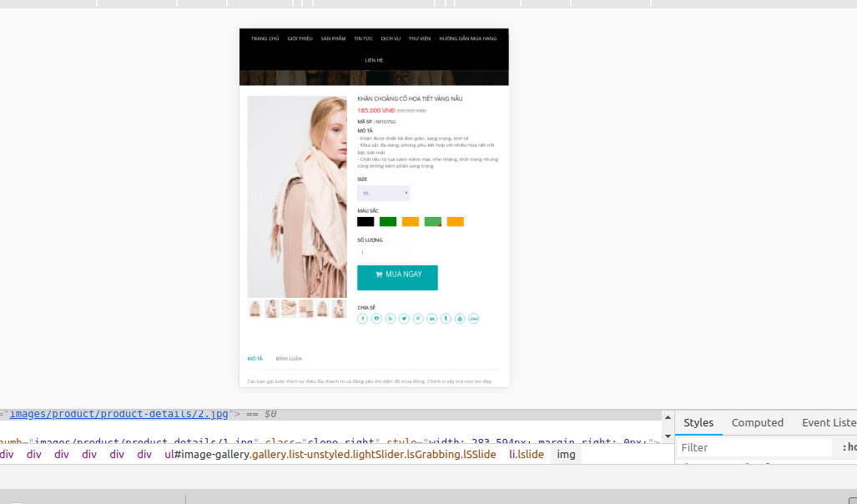Image resolution: width=857 pixels, height=504 pixels.
Task: Share via the Facebook icon
Action: (362, 319)
